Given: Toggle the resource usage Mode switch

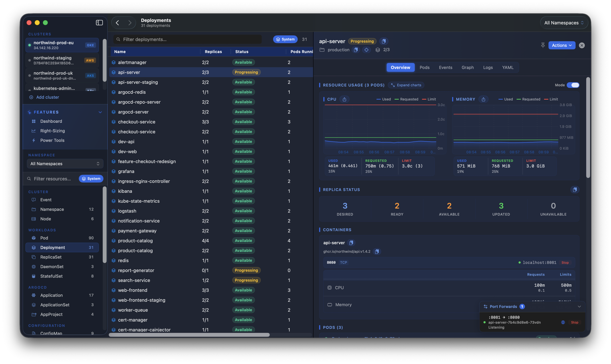Looking at the screenshot, I should 573,85.
